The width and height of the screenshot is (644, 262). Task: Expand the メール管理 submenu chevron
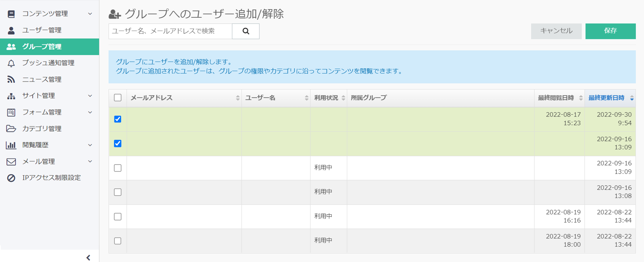tap(90, 161)
